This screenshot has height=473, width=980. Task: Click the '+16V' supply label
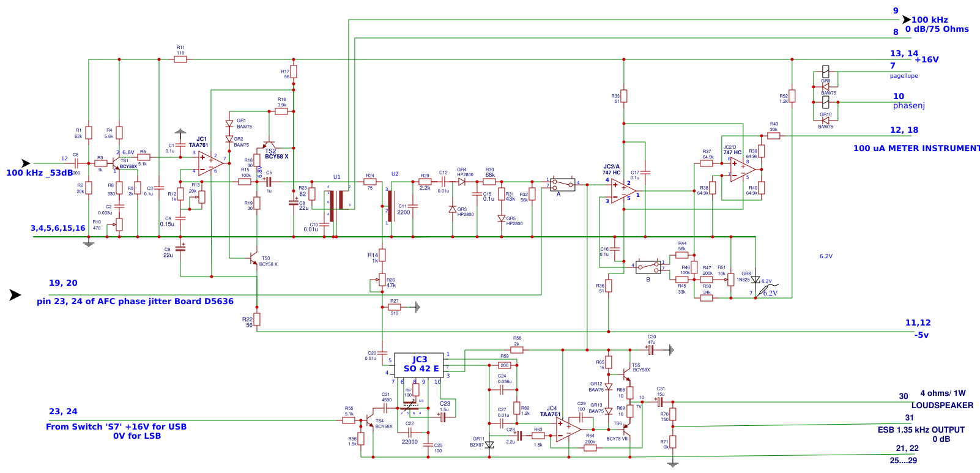[926, 59]
